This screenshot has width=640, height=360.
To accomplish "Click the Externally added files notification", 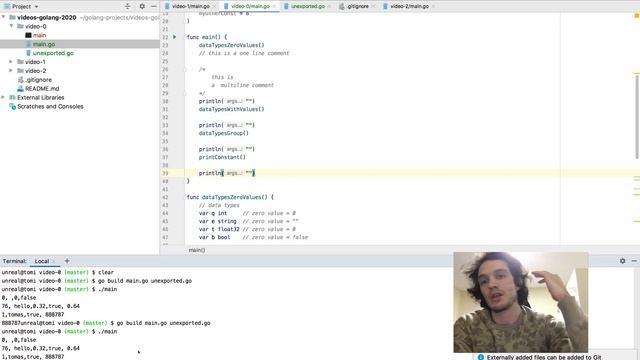I will click(544, 357).
